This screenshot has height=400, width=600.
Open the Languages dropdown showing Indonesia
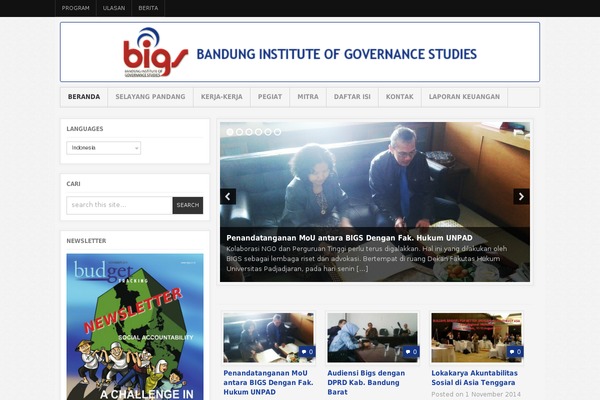click(x=104, y=148)
